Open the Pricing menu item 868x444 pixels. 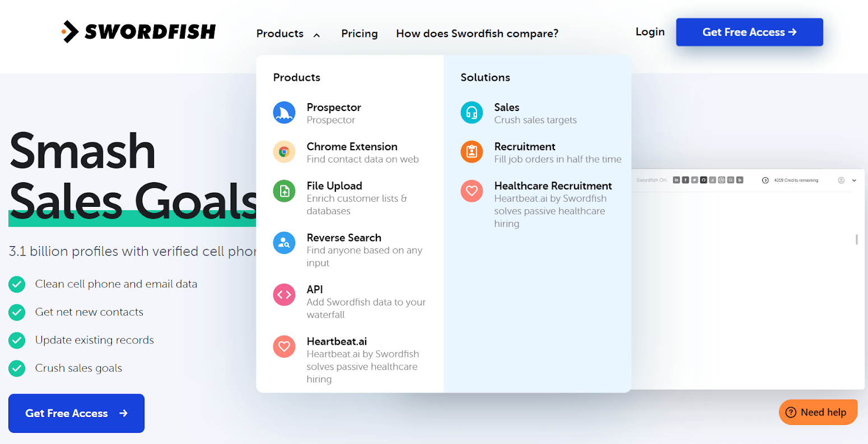[360, 34]
